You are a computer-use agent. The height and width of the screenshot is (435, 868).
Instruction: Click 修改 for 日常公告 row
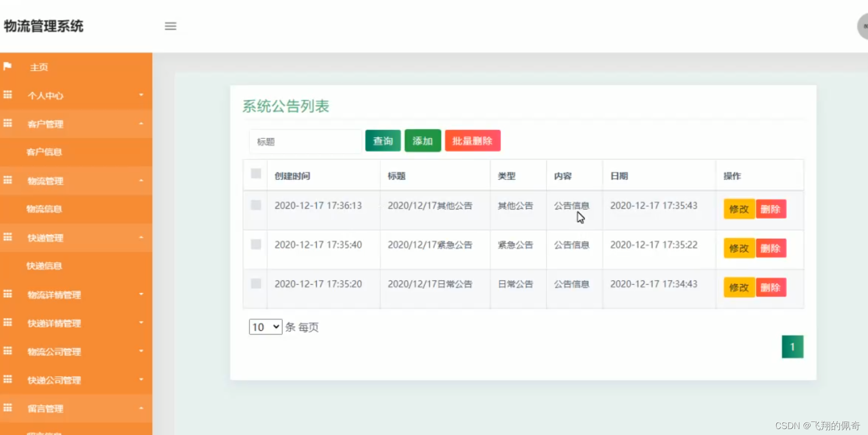point(739,288)
